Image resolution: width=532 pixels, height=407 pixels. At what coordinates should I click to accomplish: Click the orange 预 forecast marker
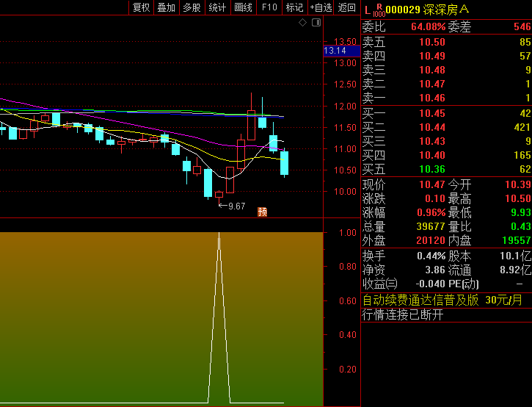tap(262, 212)
